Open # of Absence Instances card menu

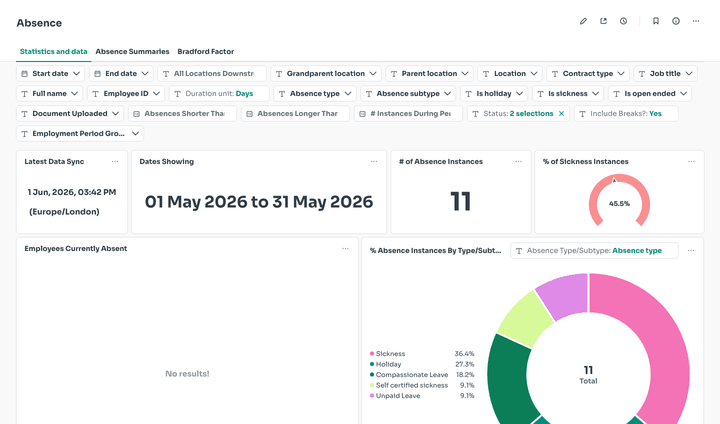(x=518, y=162)
